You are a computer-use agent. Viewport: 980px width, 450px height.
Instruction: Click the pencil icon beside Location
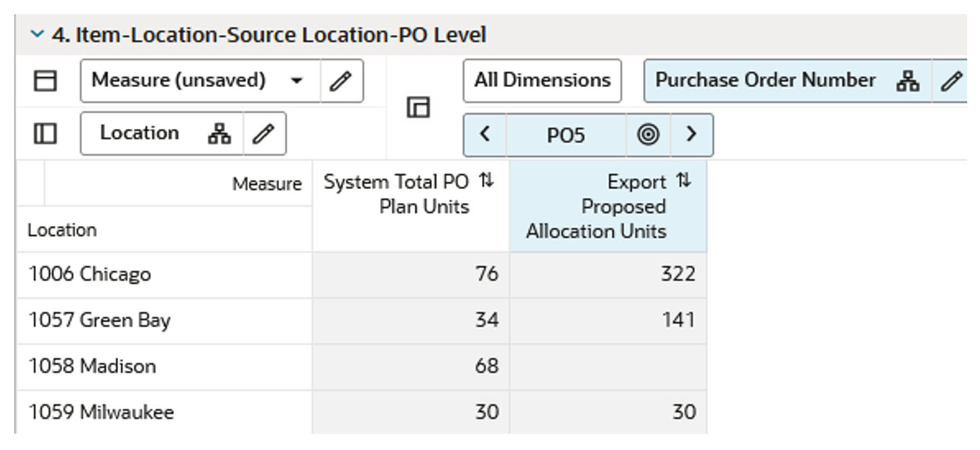(262, 133)
